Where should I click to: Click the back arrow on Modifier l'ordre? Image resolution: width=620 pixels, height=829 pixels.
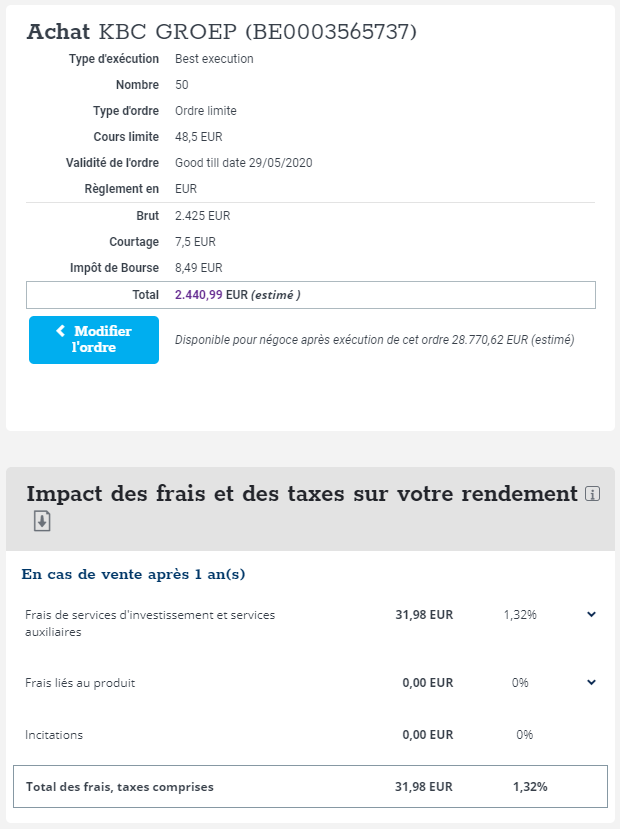coord(61,331)
